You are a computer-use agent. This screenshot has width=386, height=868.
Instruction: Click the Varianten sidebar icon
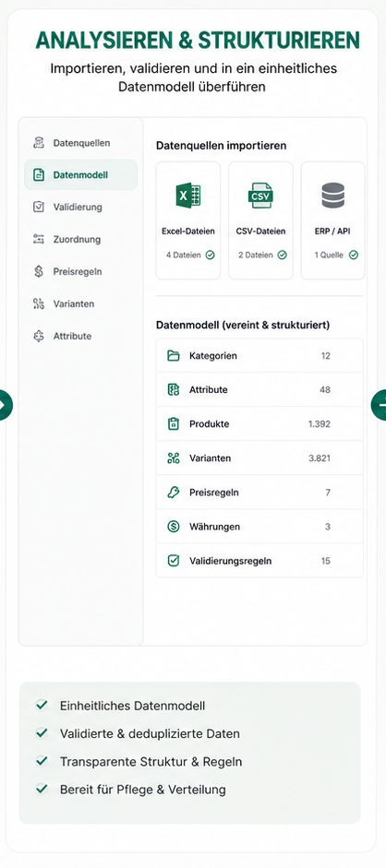pos(38,303)
